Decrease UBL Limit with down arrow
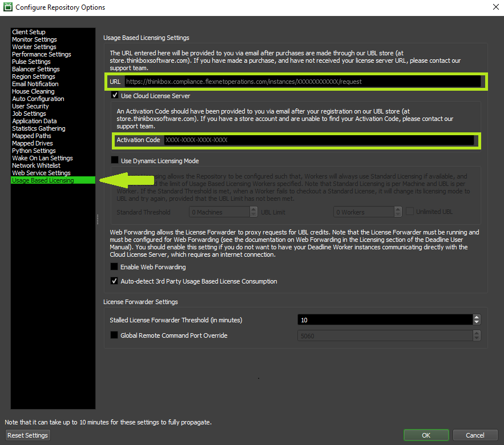 tap(398, 215)
